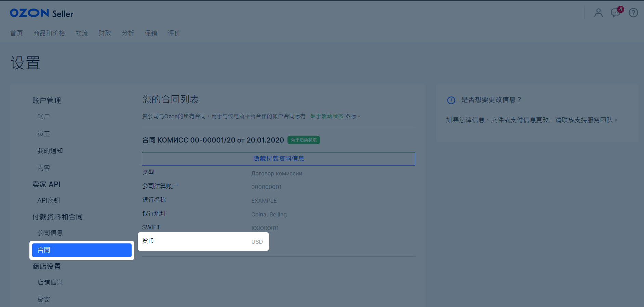Click the type value Договор комиссии
Viewport: 644px width, 307px height.
tap(277, 173)
